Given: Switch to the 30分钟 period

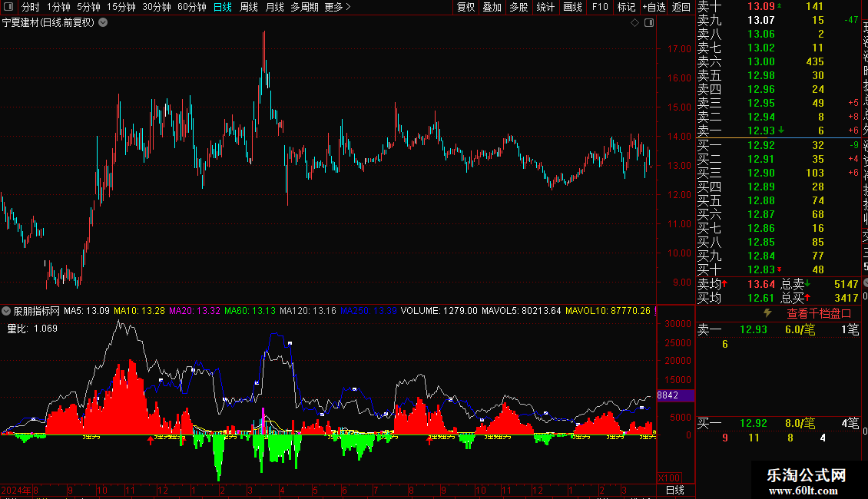Looking at the screenshot, I should [157, 7].
